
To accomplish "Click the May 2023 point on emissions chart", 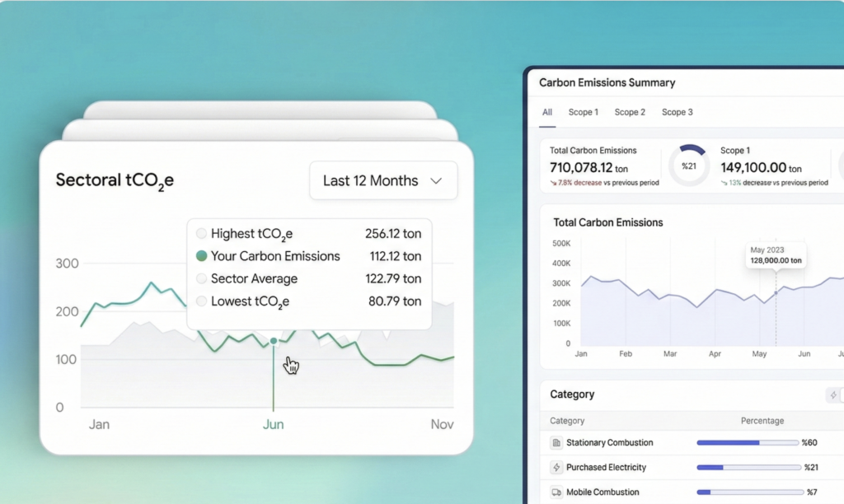I will coord(776,293).
